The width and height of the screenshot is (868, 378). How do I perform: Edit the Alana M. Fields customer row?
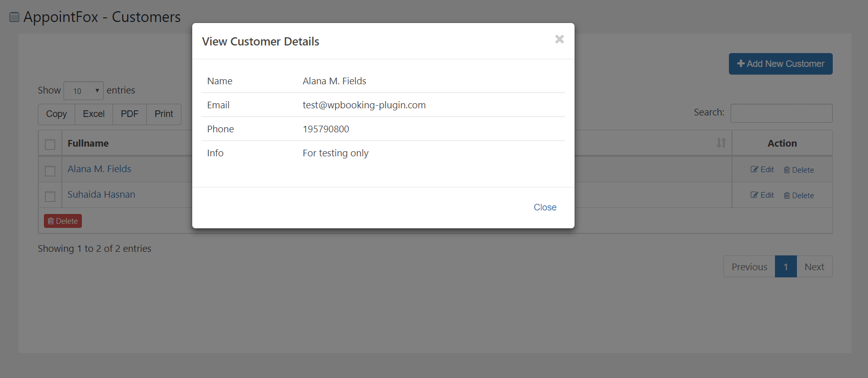tap(762, 170)
